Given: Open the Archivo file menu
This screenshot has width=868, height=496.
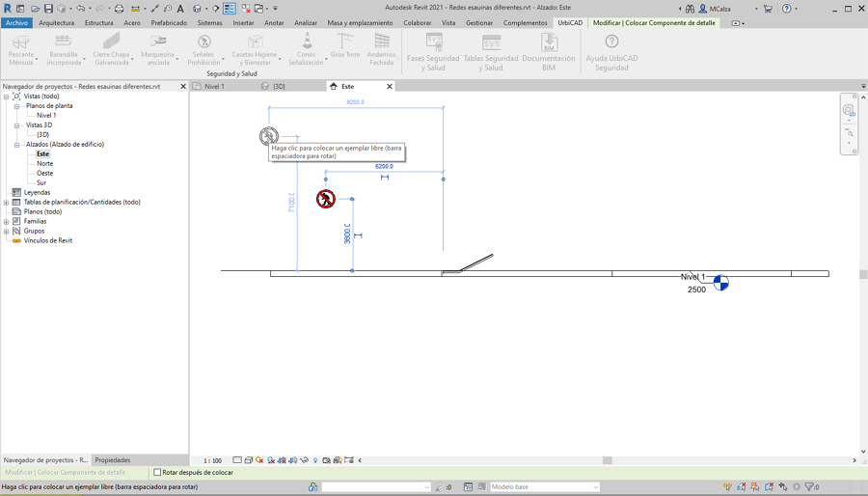Looking at the screenshot, I should click(16, 23).
